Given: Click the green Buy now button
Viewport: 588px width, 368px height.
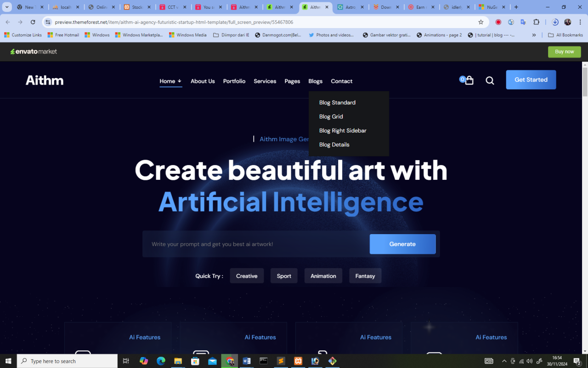Looking at the screenshot, I should click(564, 52).
